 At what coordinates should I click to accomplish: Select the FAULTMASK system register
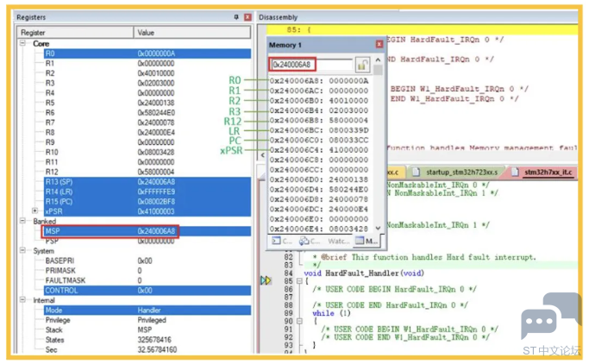(x=147, y=280)
